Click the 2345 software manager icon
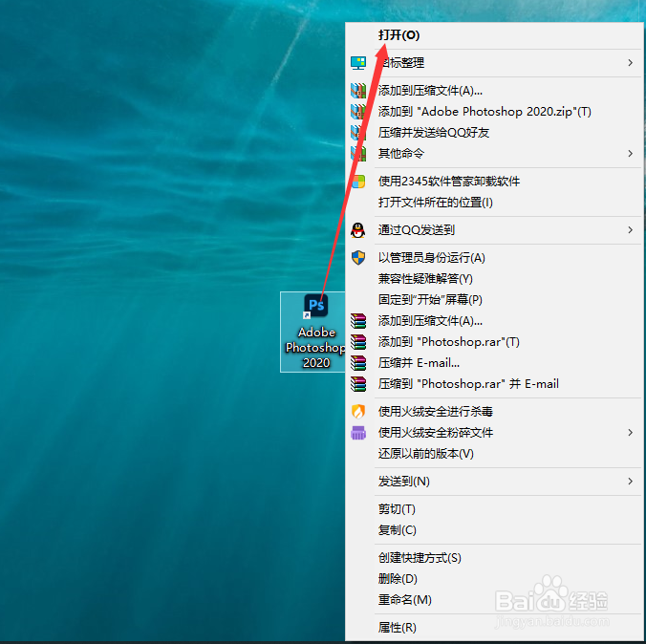The image size is (646, 644). (358, 182)
